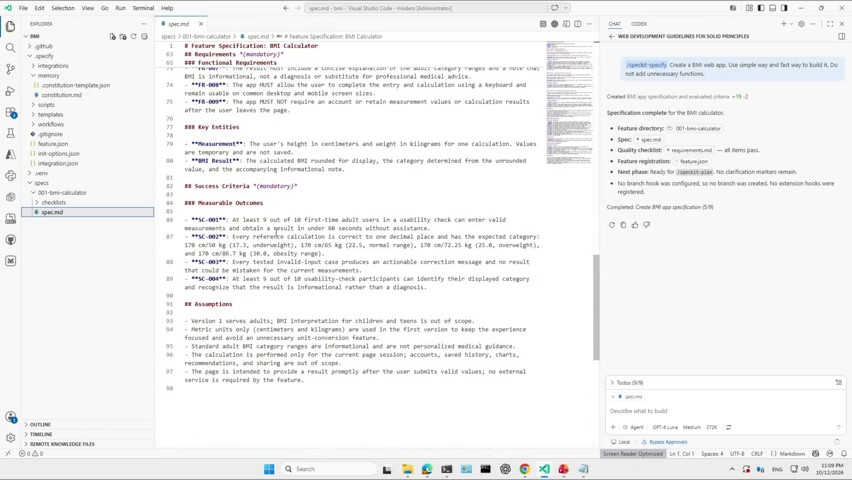
Task: Focus the Describe what to build input
Action: click(723, 411)
